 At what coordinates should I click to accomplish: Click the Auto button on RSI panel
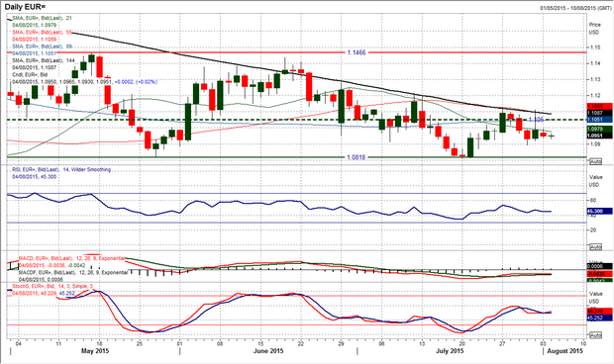pos(595,247)
